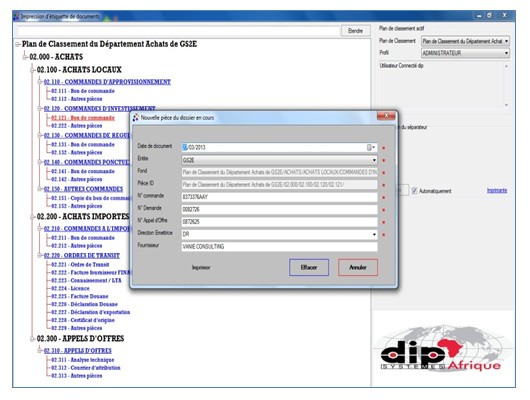This screenshot has height=400, width=530.
Task: Collapse the 02.220 ORDRES DE TRANSIT node
Action: pos(40,256)
